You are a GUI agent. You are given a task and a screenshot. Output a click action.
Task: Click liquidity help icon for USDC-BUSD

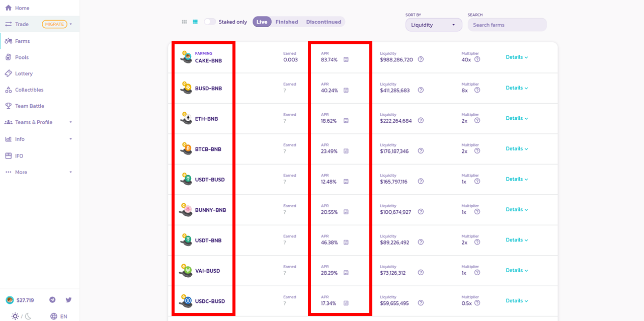(421, 303)
